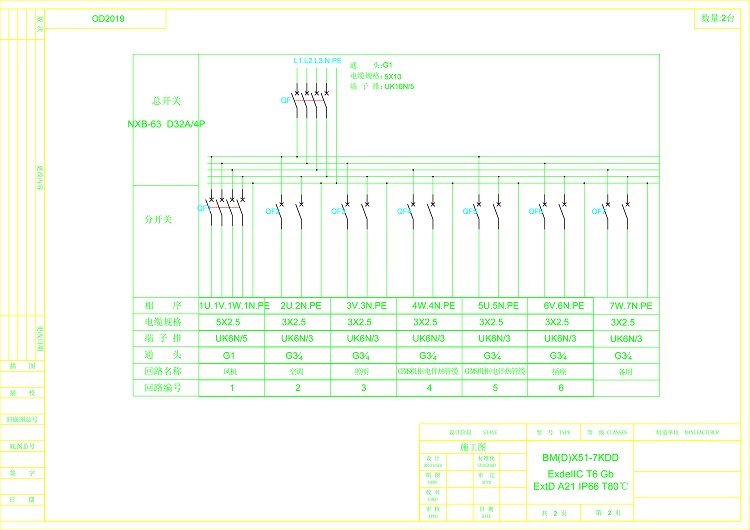750x530 pixels.
Task: Click the 等级 CLASSES header cell
Action: pos(607,432)
